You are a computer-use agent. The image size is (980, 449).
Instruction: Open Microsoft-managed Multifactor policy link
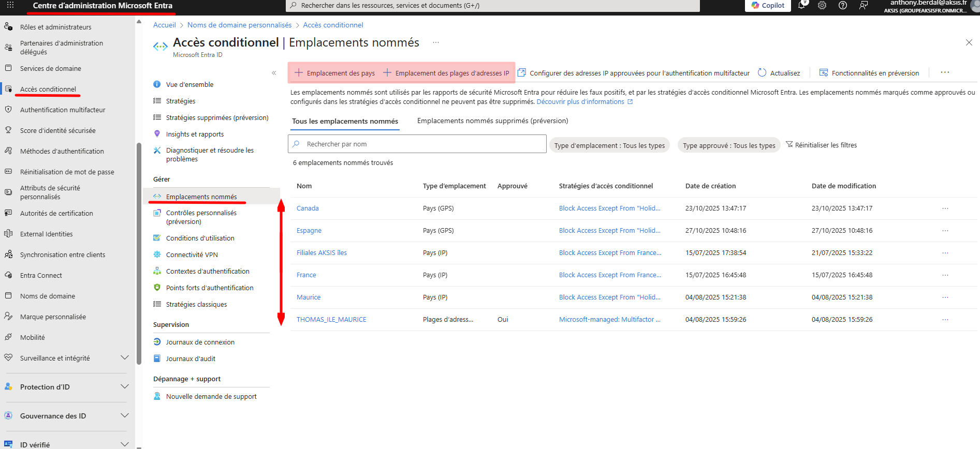[610, 319]
